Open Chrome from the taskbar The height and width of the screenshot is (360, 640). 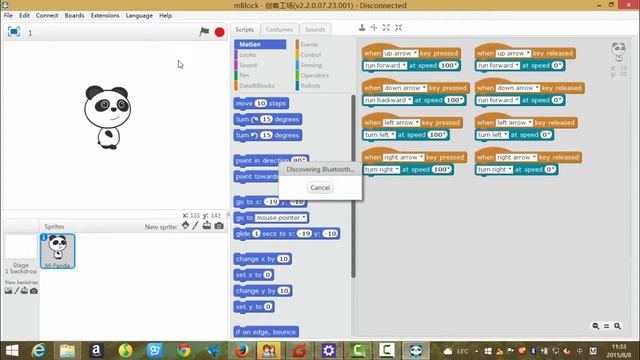click(x=184, y=350)
